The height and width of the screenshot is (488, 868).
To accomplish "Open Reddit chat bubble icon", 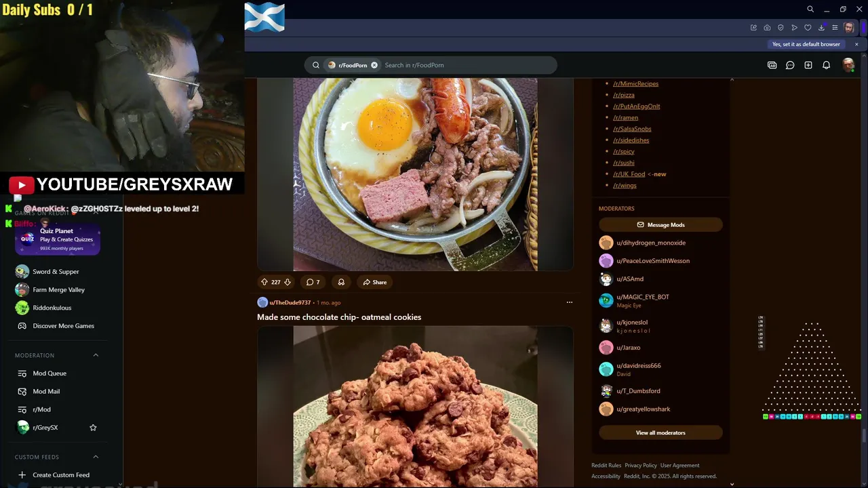I will [790, 65].
